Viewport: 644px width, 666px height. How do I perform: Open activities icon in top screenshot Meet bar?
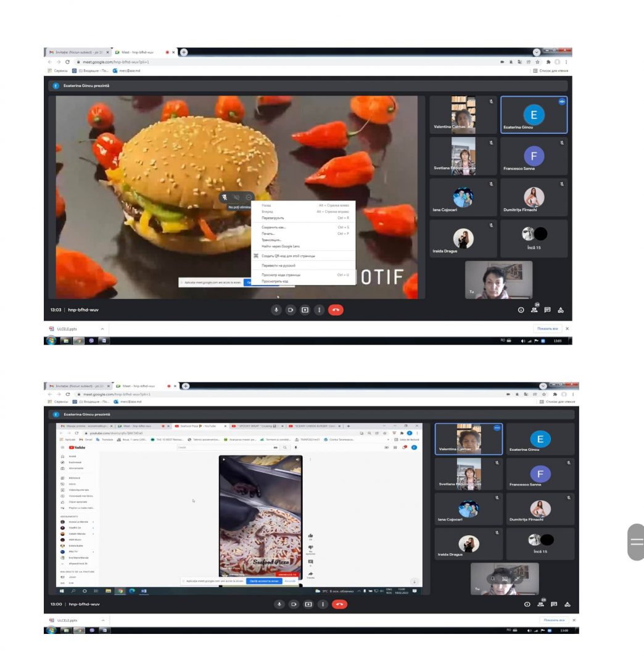[561, 310]
